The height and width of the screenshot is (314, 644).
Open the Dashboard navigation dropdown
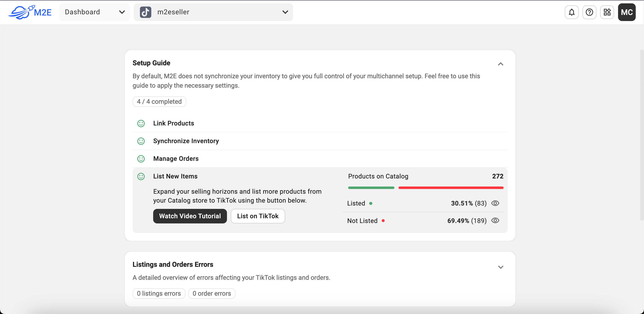click(x=95, y=12)
